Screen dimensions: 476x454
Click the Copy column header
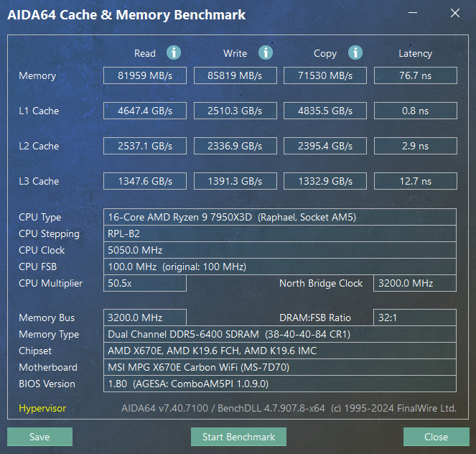point(325,54)
